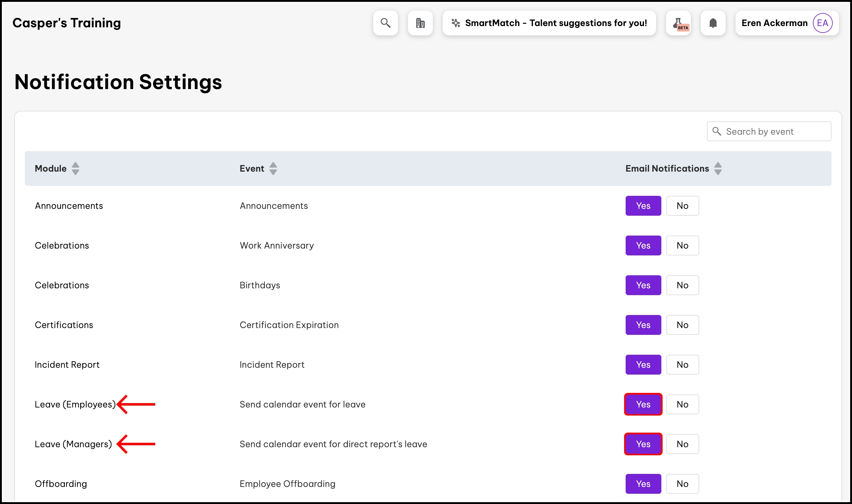This screenshot has width=852, height=504.
Task: Focus the Search by event field
Action: pyautogui.click(x=775, y=132)
